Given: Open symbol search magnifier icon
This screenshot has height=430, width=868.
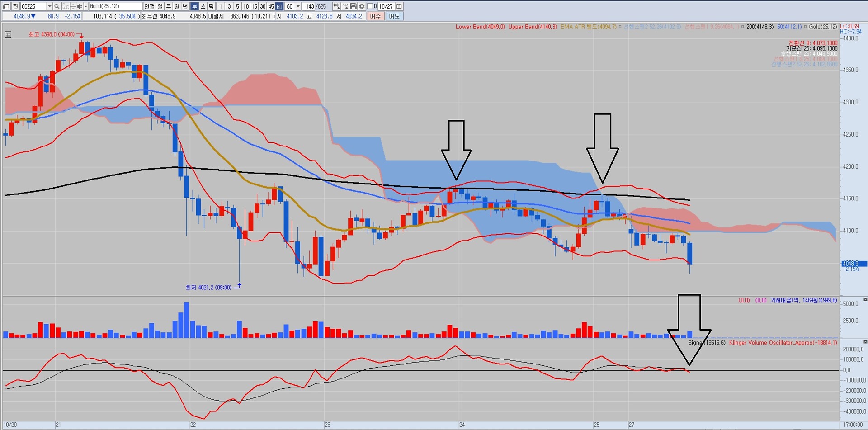Looking at the screenshot, I should 57,6.
